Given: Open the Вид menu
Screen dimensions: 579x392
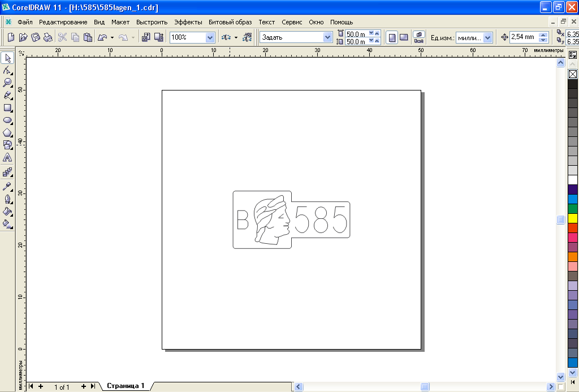Looking at the screenshot, I should click(x=99, y=22).
